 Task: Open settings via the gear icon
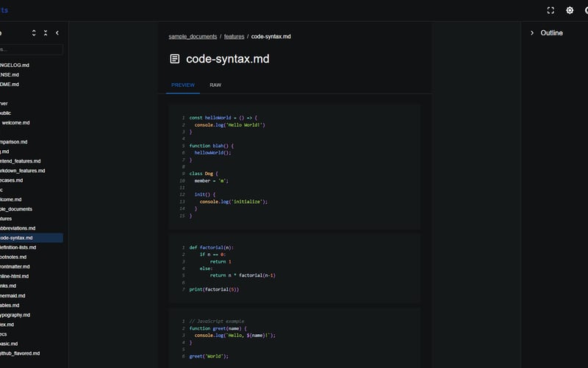point(570,10)
